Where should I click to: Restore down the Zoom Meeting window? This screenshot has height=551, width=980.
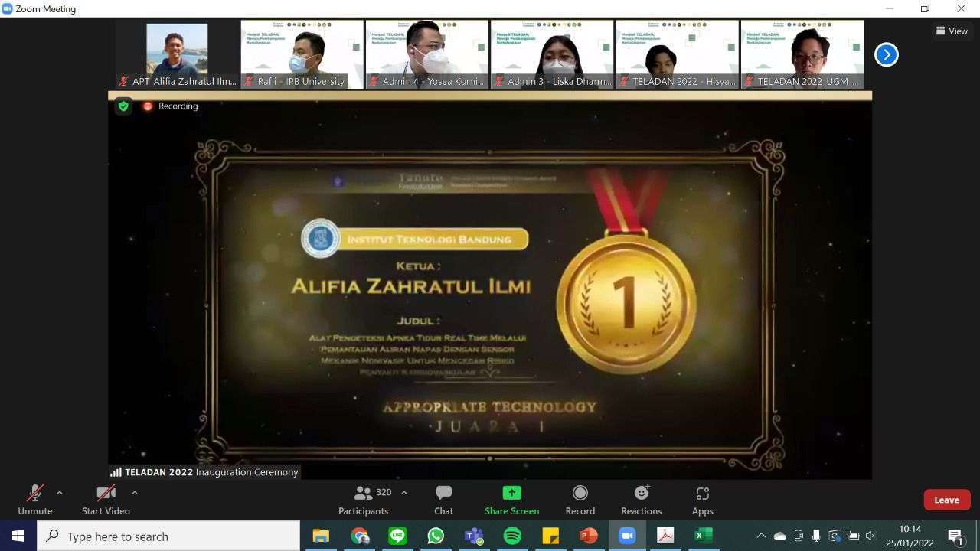[925, 8]
